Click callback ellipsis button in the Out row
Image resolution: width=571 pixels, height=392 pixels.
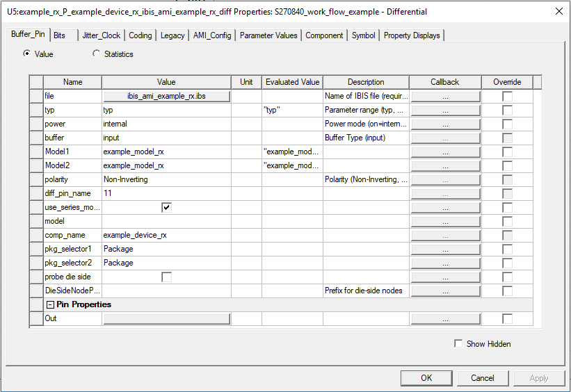click(445, 318)
